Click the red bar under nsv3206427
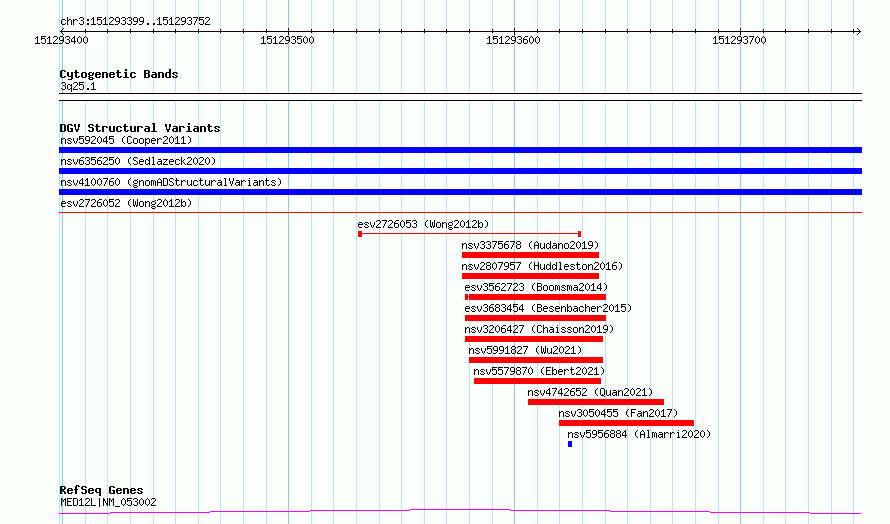This screenshot has height=524, width=890. 534,339
